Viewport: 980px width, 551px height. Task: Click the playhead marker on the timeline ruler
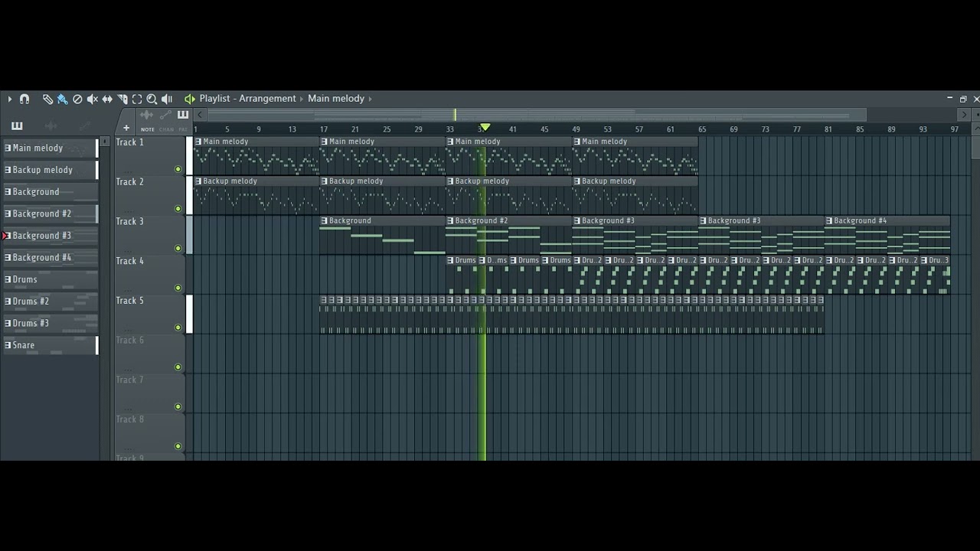pos(485,127)
